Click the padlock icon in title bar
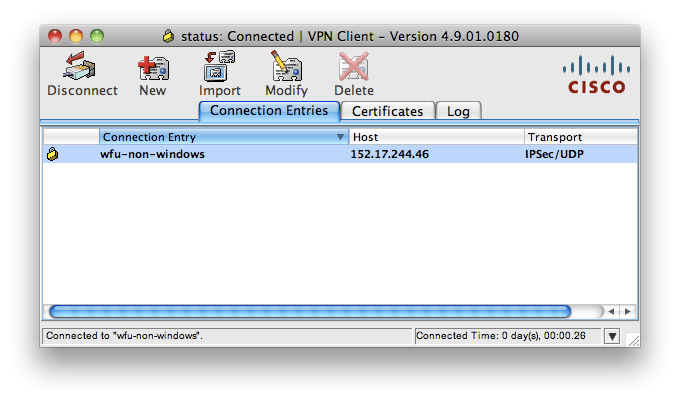 point(168,36)
